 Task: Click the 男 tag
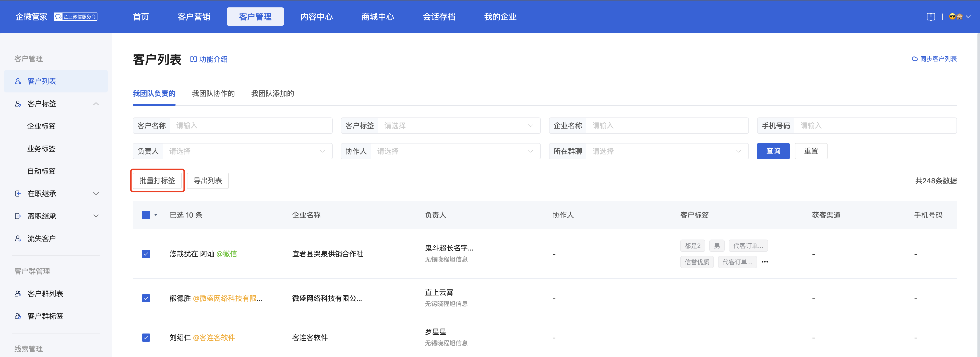click(717, 246)
